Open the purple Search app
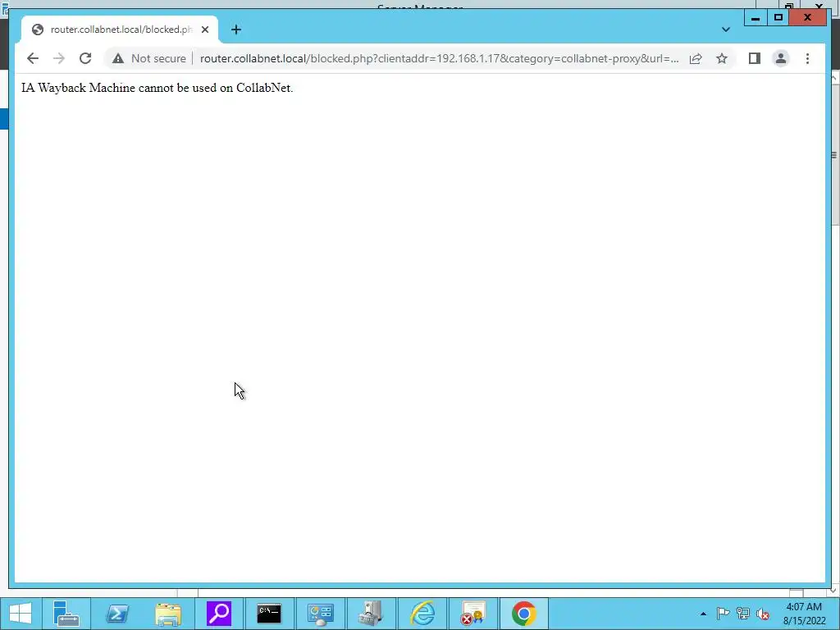840x630 pixels. (x=219, y=614)
